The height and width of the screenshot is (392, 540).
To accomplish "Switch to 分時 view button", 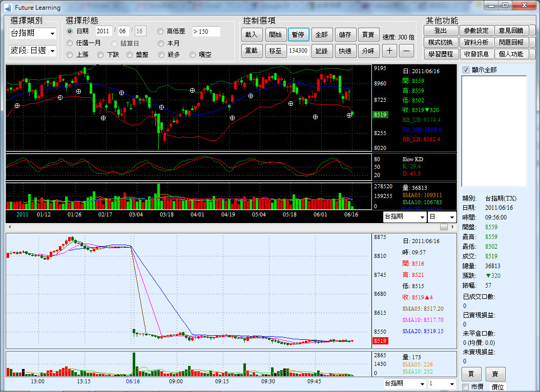I will tap(368, 51).
